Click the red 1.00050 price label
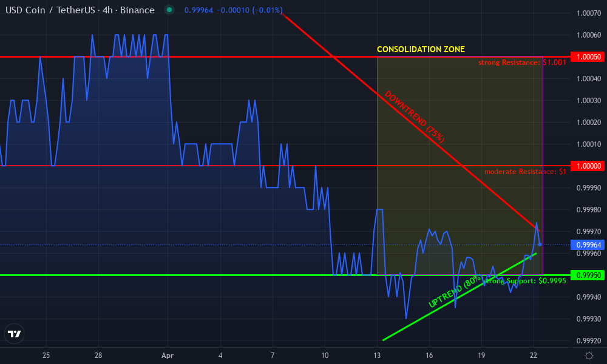607x364 pixels. click(587, 56)
